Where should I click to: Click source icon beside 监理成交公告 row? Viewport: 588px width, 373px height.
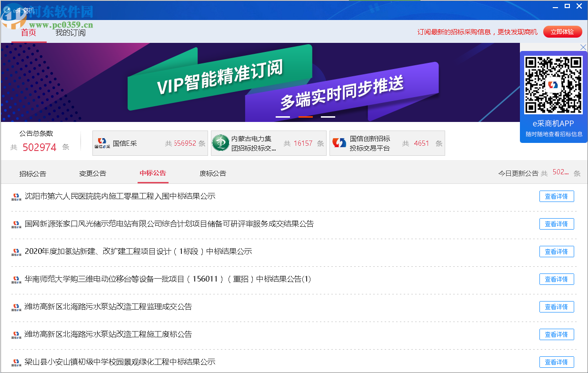coord(17,307)
